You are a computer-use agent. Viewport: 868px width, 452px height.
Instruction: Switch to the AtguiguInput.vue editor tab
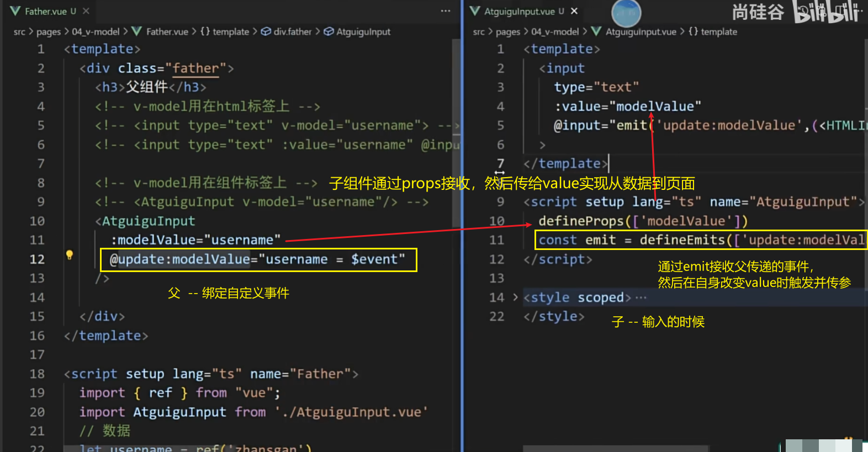(x=519, y=11)
